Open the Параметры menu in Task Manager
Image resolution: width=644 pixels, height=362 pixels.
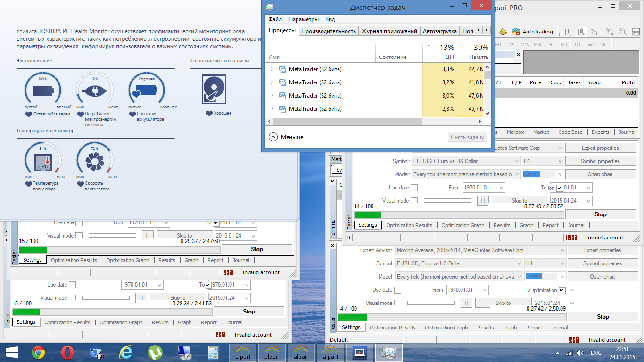click(304, 19)
